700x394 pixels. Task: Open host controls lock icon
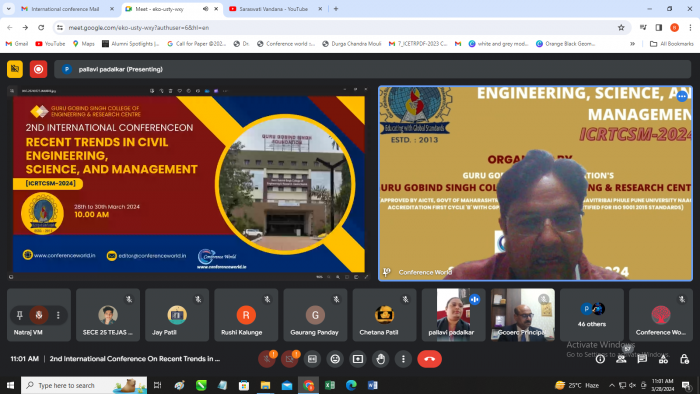(x=684, y=359)
